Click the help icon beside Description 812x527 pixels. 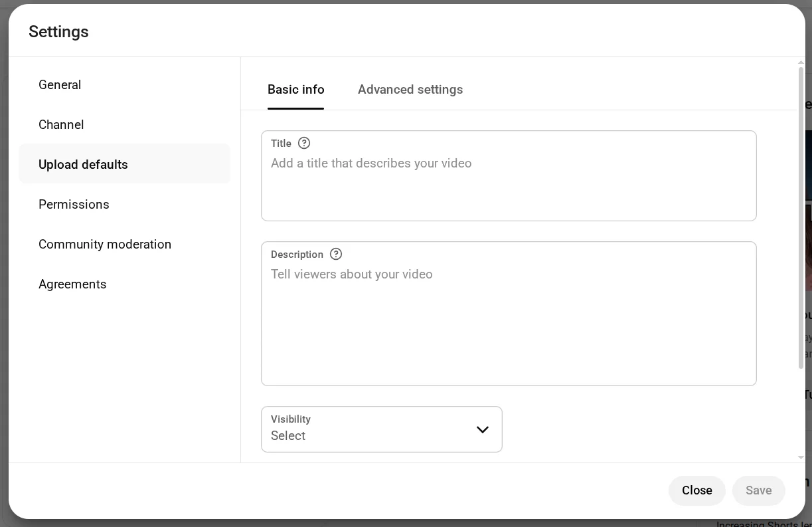pyautogui.click(x=336, y=254)
